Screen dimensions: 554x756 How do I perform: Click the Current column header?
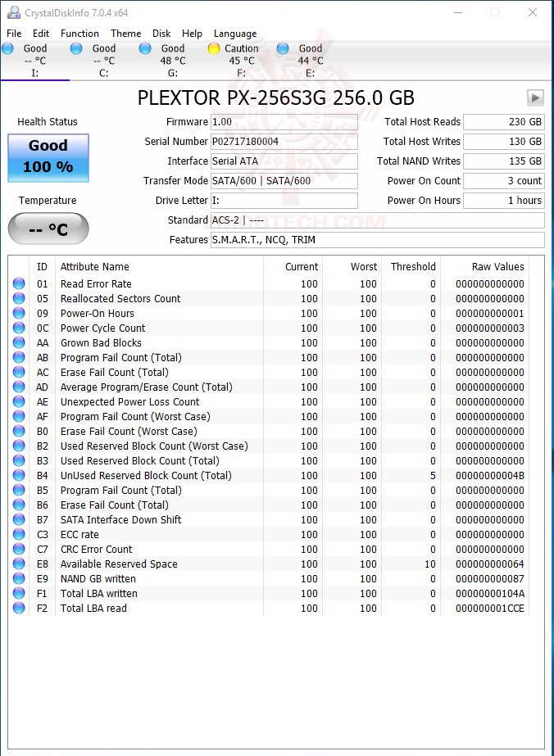[x=302, y=267]
